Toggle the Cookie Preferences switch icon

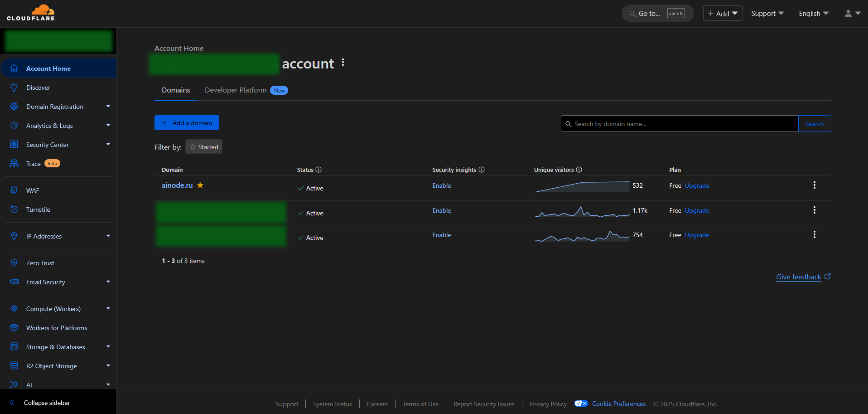pyautogui.click(x=581, y=404)
